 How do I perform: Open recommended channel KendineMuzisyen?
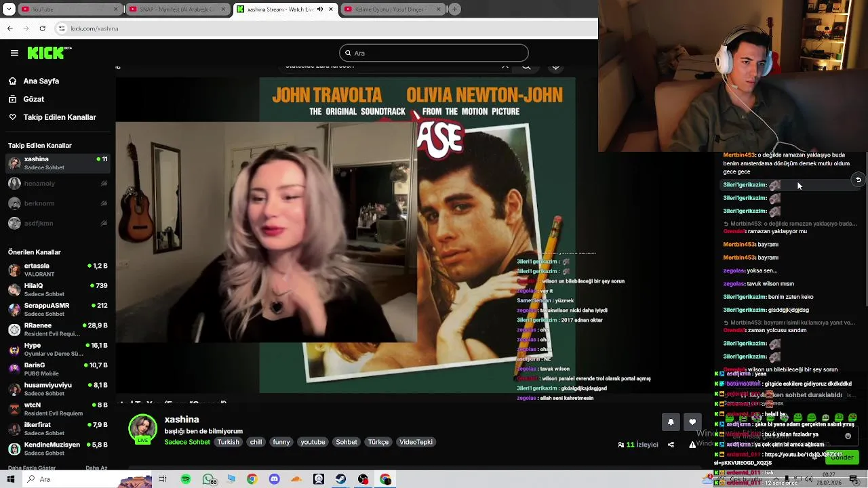tap(58, 449)
